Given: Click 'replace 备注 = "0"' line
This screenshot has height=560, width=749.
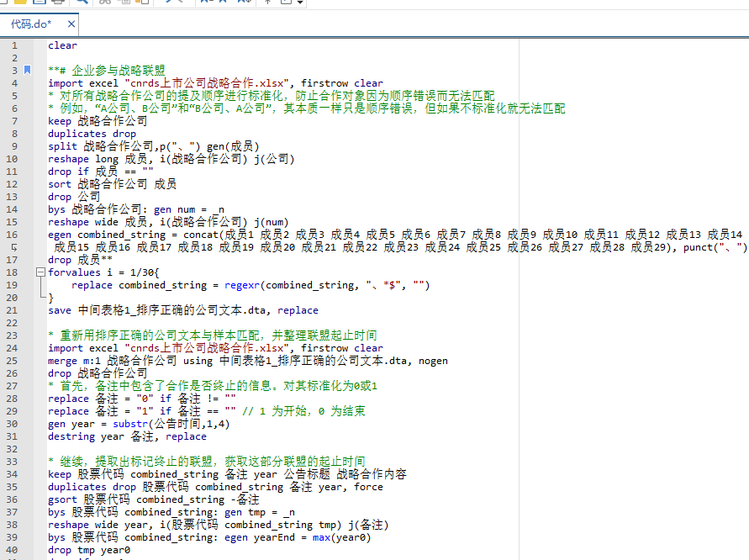Looking at the screenshot, I should pos(142,399).
